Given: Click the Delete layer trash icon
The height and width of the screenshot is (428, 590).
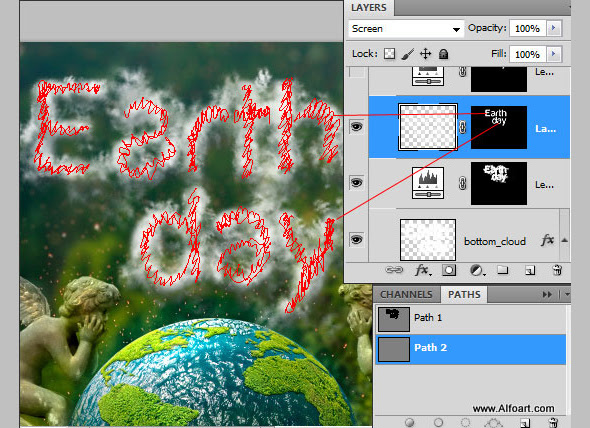Looking at the screenshot, I should (557, 270).
